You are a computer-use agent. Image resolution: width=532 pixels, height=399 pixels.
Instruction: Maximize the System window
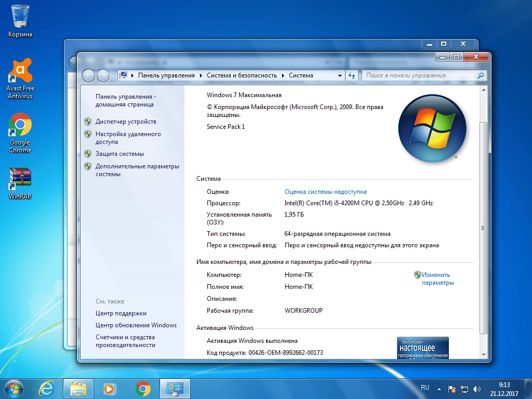click(x=457, y=57)
